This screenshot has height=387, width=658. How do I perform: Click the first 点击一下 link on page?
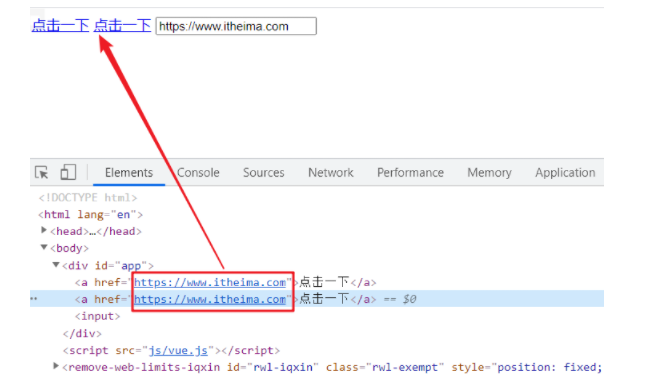coord(60,26)
